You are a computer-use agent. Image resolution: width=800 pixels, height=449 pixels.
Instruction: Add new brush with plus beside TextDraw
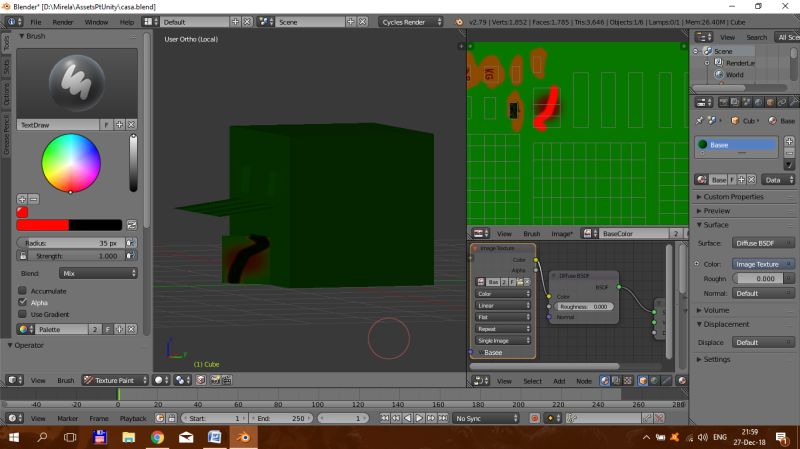coord(119,124)
